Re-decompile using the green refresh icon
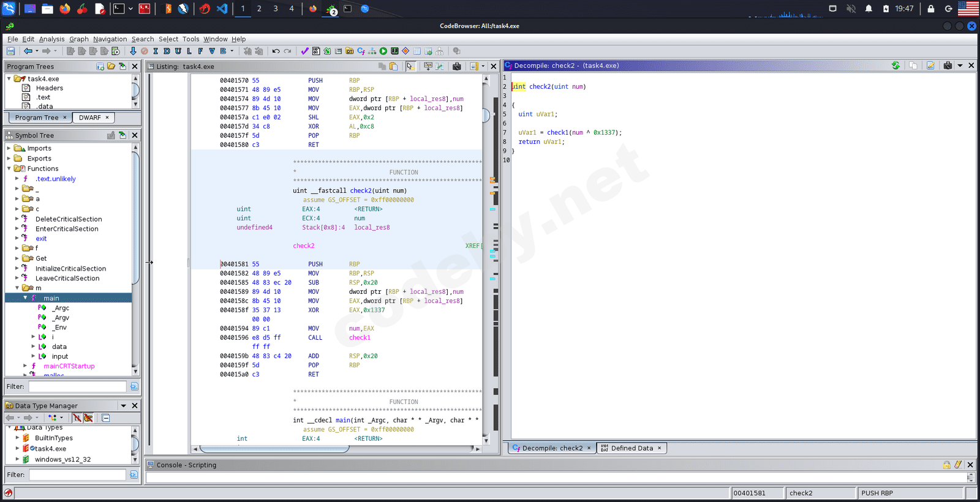980x502 pixels. pyautogui.click(x=895, y=66)
